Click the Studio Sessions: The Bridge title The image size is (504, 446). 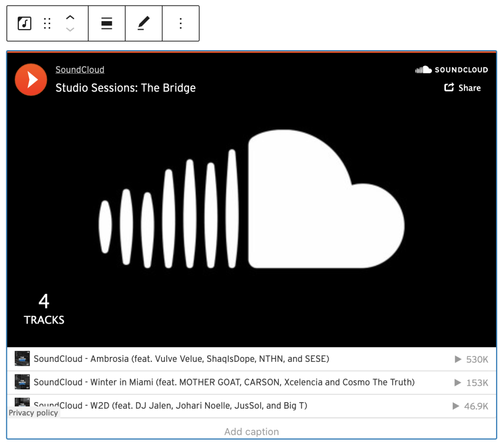126,88
